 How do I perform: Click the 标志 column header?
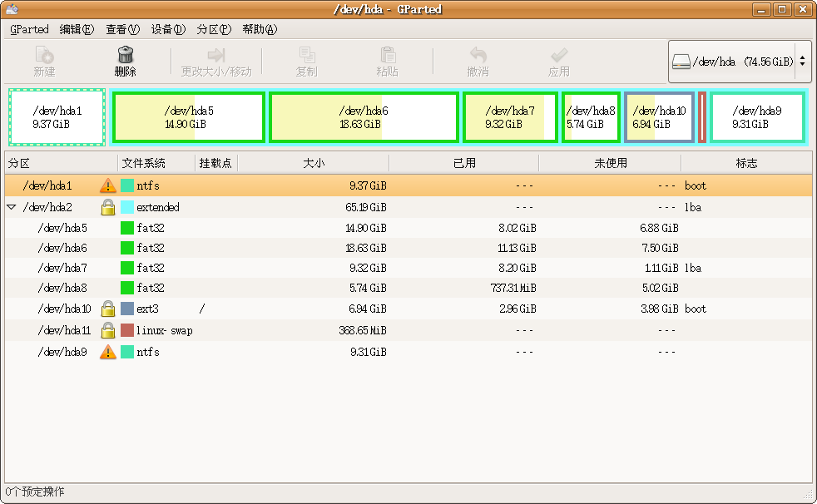(746, 164)
